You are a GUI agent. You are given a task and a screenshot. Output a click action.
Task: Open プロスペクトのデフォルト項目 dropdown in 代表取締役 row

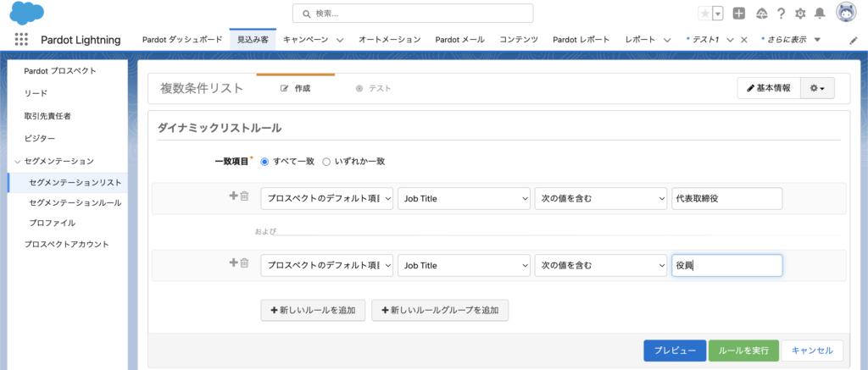327,199
